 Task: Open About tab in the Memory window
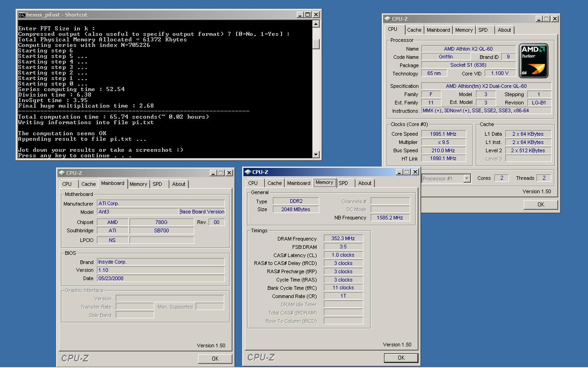365,183
